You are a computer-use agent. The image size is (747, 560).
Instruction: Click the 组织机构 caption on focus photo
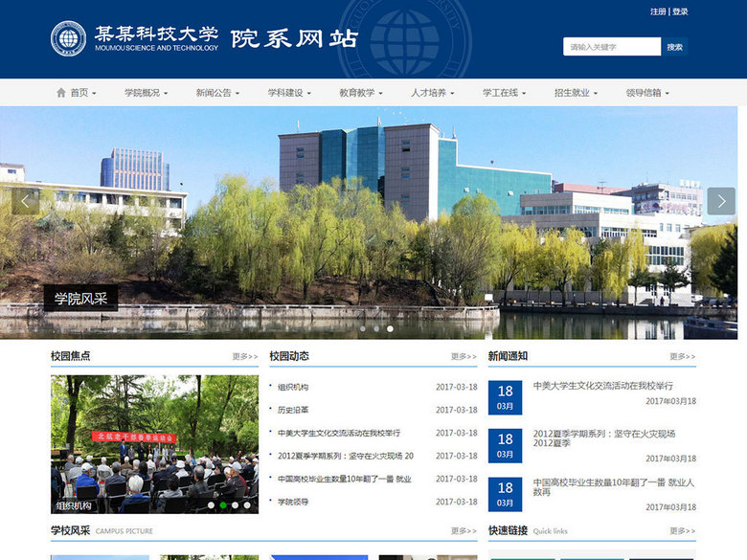coord(74,505)
